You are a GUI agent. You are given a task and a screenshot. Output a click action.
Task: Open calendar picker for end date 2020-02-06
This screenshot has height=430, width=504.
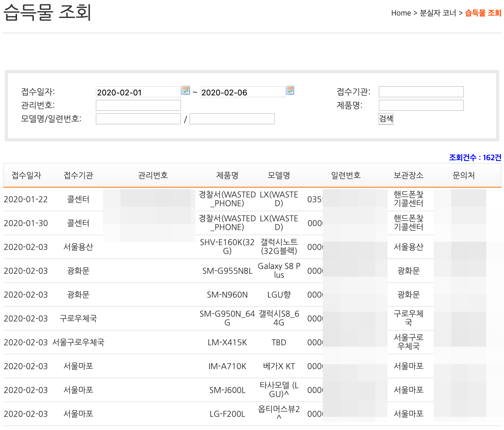[x=290, y=90]
